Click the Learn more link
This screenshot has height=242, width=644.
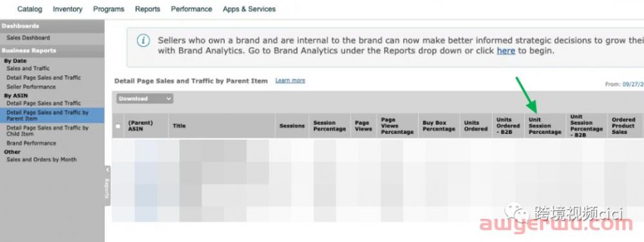click(290, 80)
